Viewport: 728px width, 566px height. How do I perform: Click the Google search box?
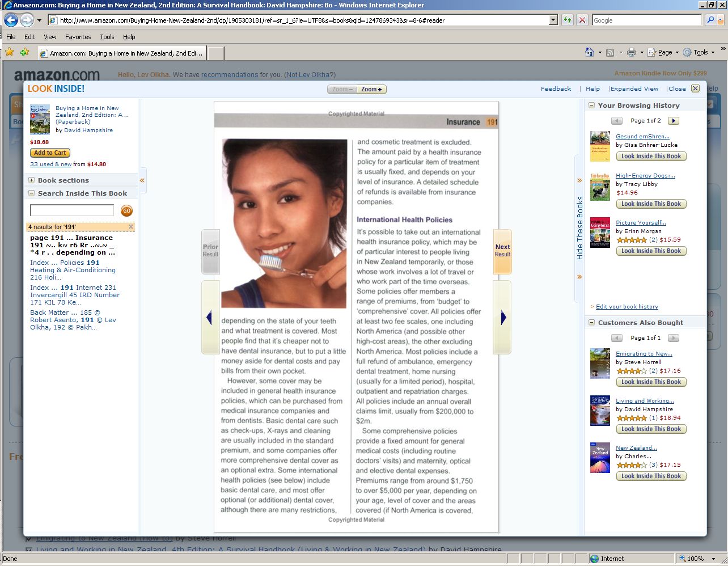tap(646, 20)
